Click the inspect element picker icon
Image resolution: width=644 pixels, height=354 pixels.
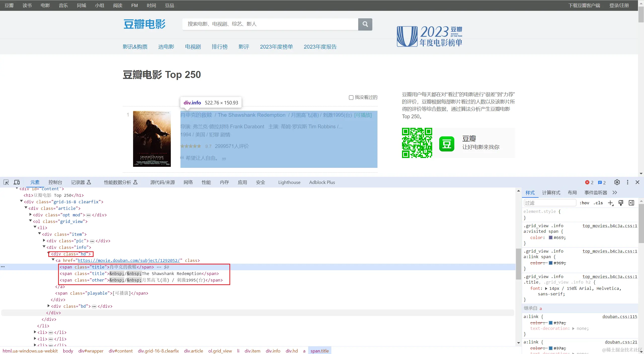click(x=6, y=182)
